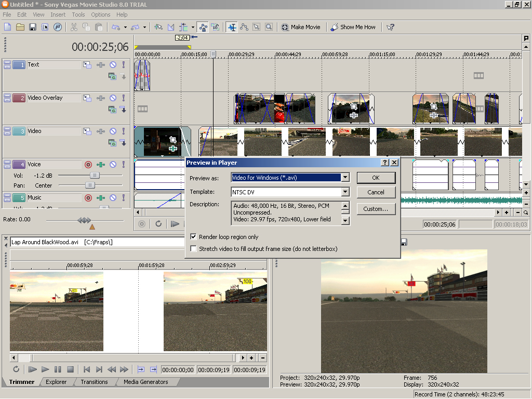Toggle Render loop region only checkbox

[x=194, y=237]
